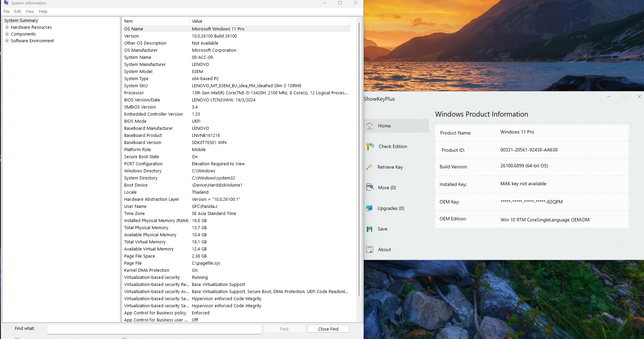Open the Help menu
Viewport: 644px width, 339px height.
pos(43,11)
